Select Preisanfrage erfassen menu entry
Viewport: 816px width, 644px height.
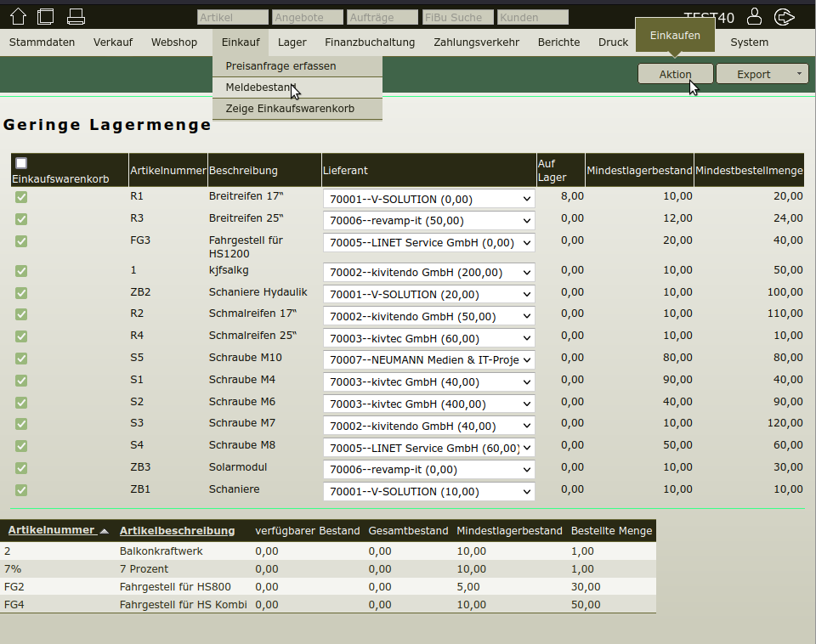pyautogui.click(x=280, y=66)
